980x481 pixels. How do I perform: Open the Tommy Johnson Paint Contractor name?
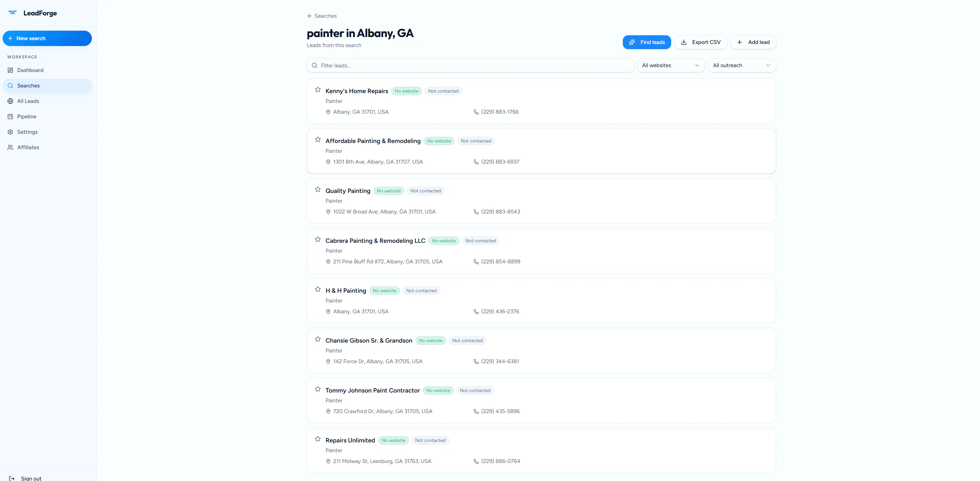(372, 390)
